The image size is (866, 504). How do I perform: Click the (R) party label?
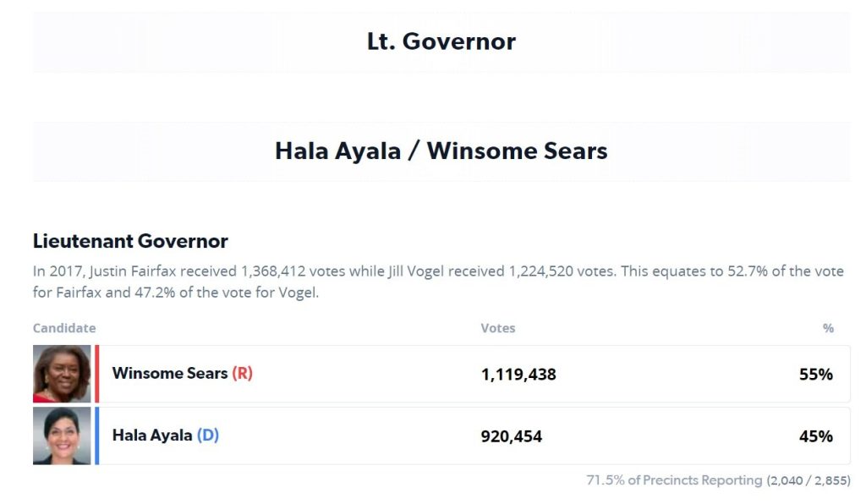242,374
